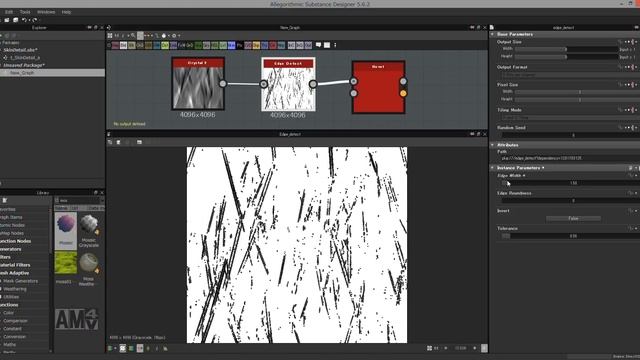Image resolution: width=640 pixels, height=360 pixels.
Task: Click the highlighted white icon in 2D bottom bar
Action: 122,348
